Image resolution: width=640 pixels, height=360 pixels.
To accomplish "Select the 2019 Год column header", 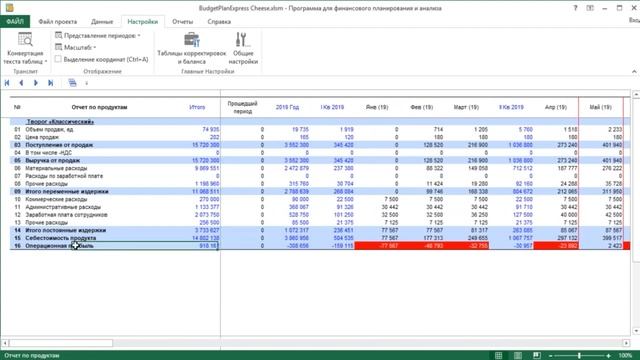I will tap(287, 107).
